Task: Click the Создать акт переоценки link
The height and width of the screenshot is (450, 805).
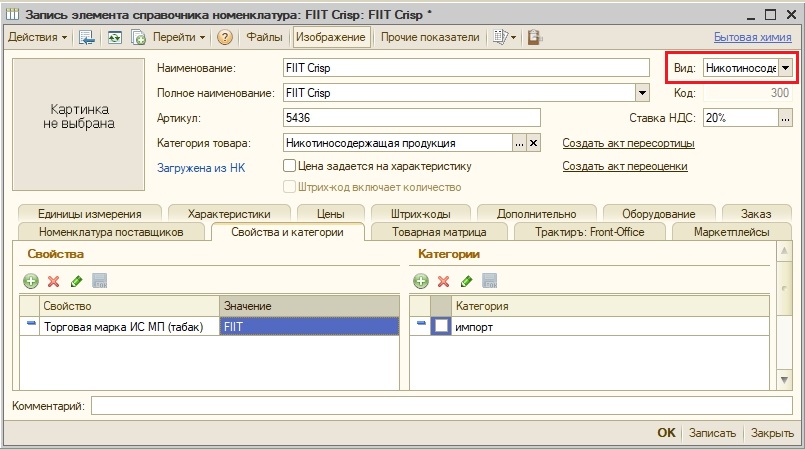Action: 625,166
